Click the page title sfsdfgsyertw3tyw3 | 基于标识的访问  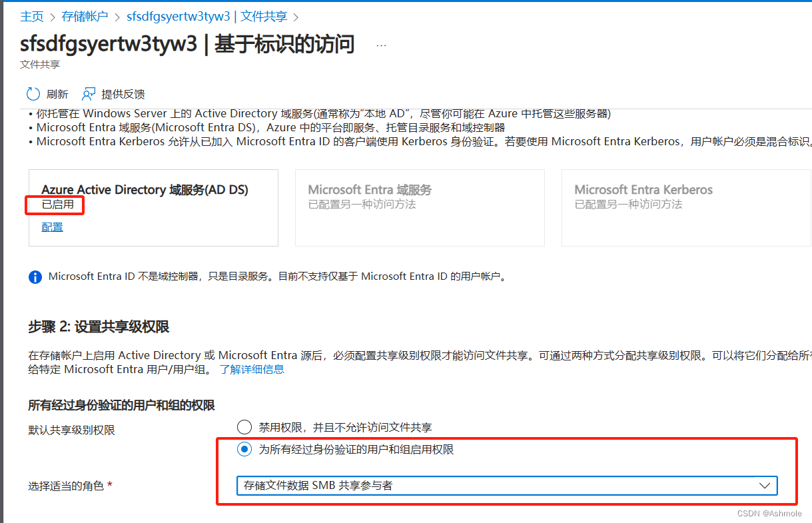pos(187,44)
